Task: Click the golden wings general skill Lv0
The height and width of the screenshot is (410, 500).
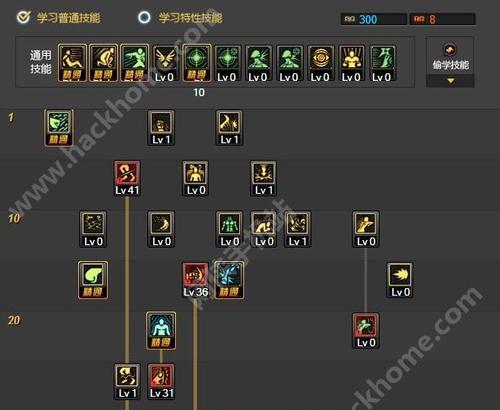Action: coord(165,63)
